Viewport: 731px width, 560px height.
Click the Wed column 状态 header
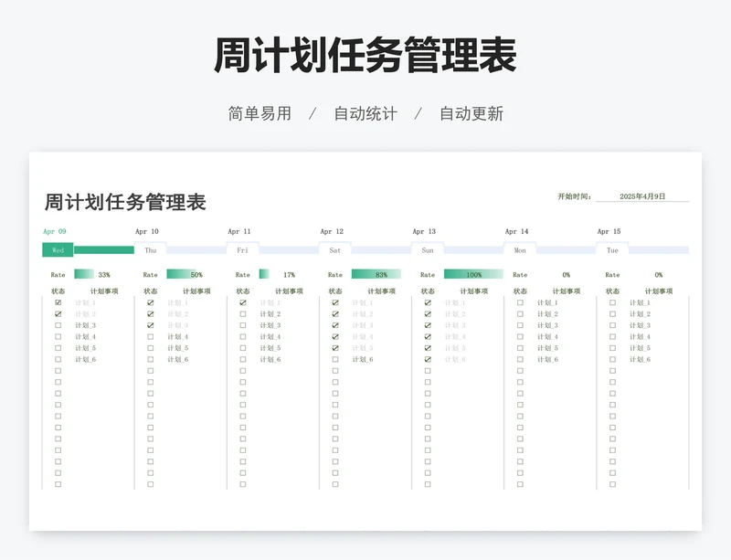[58, 291]
